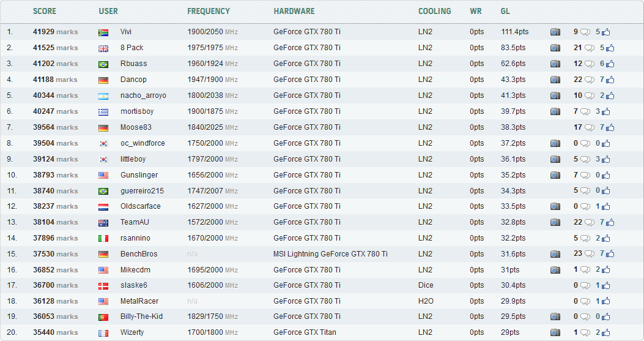Click camera icon in Billy-The-Kid row
This screenshot has height=341, width=644.
555,317
